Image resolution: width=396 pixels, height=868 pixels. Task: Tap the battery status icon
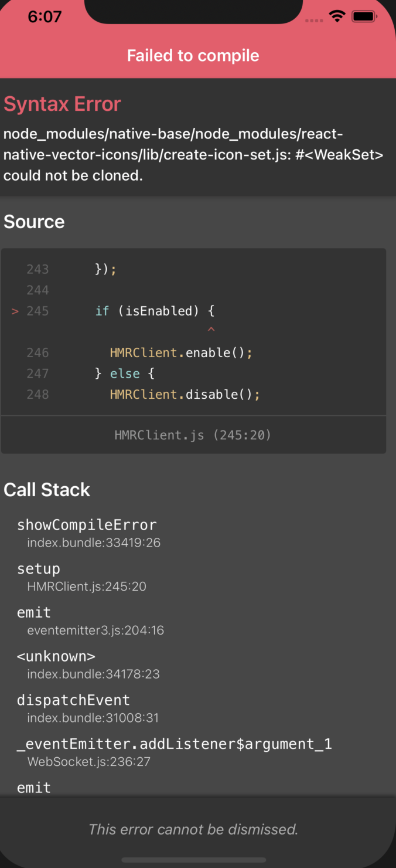click(x=364, y=16)
